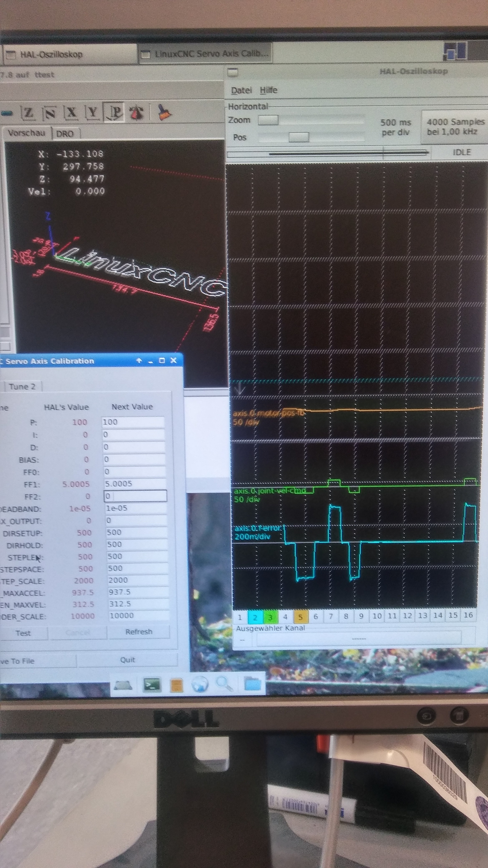The width and height of the screenshot is (488, 868).
Task: Click the orange notes dock icon
Action: pyautogui.click(x=176, y=685)
